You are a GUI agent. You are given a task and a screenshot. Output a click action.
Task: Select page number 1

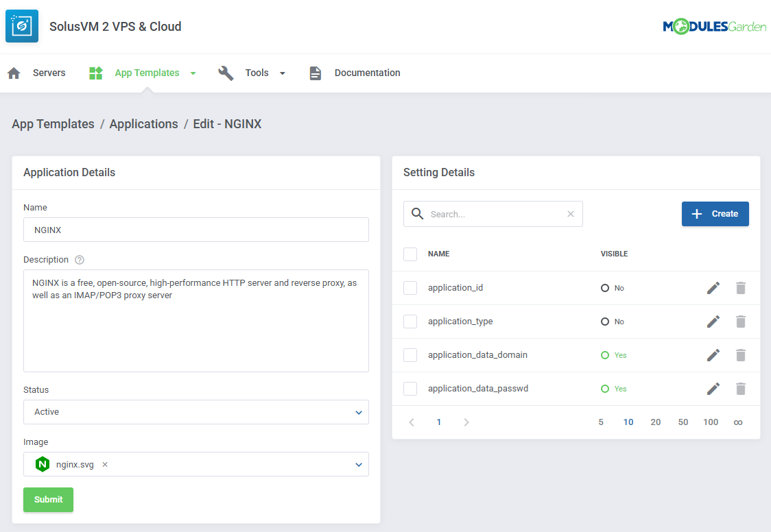pos(438,422)
